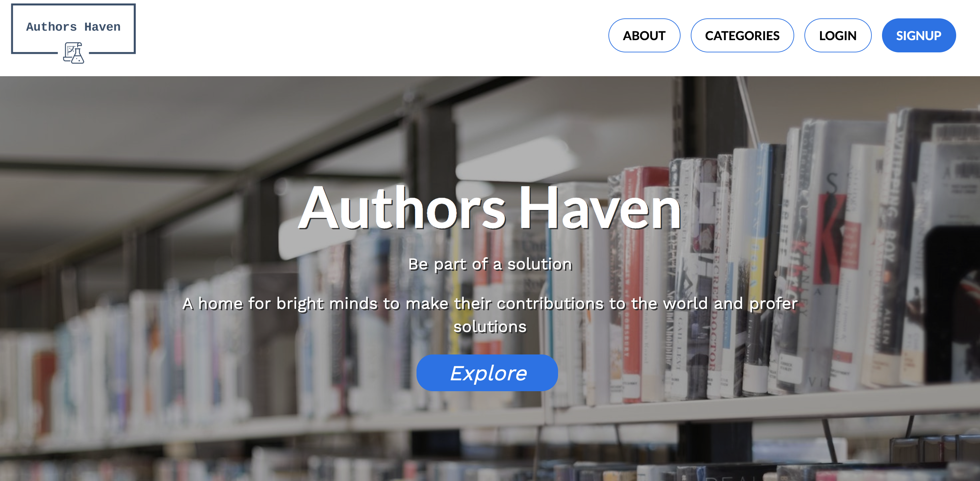
Task: Select the blue SIGNUP button
Action: click(x=918, y=35)
